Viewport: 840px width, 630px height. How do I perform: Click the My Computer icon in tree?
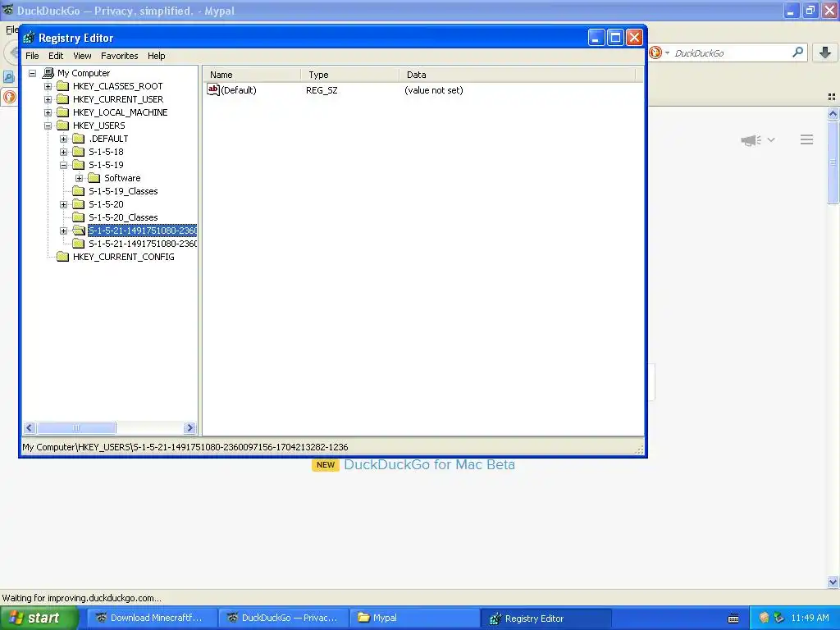(48, 73)
